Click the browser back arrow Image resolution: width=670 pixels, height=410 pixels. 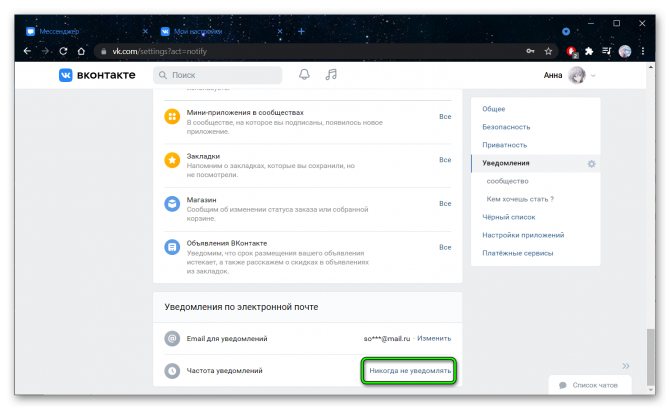(27, 51)
